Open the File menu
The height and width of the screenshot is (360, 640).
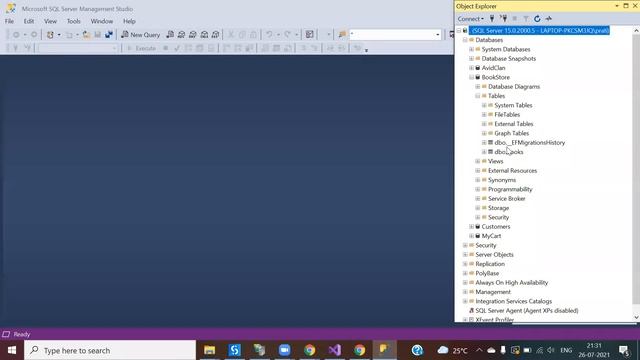(x=9, y=21)
